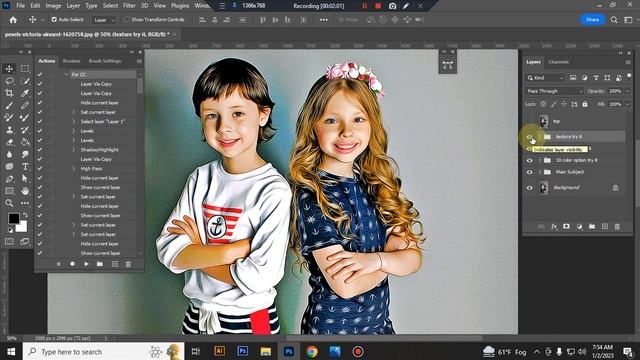
Task: Open the Pass Through blend mode dropdown
Action: click(554, 91)
